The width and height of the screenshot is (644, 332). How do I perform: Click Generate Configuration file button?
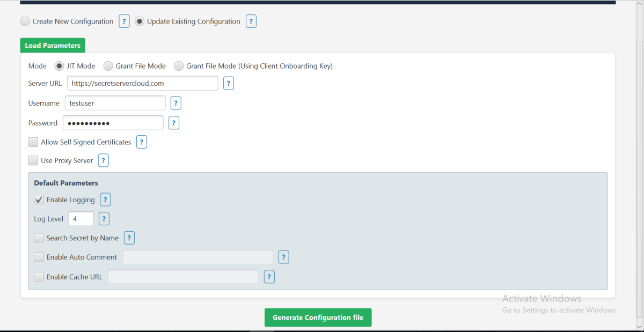point(318,318)
